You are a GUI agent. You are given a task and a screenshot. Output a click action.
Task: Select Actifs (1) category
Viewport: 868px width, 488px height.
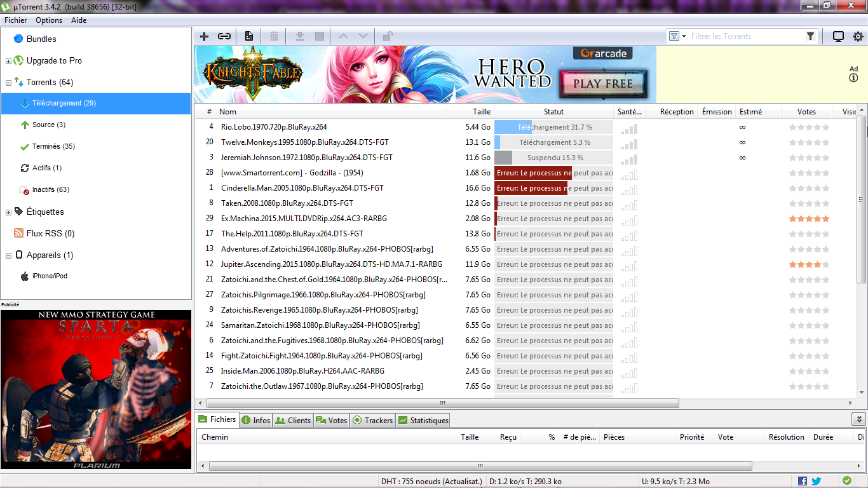click(x=47, y=168)
